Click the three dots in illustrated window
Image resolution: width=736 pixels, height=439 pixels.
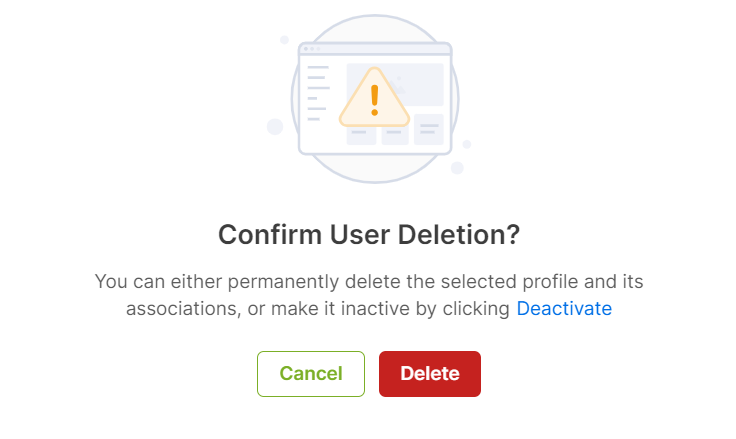tap(312, 49)
